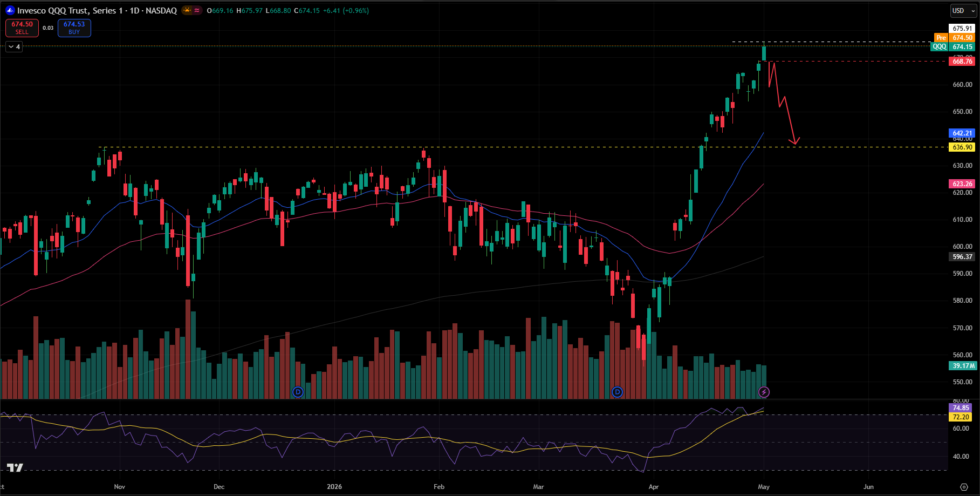Click the orange pre-market session sun icon
980x496 pixels.
pos(187,10)
